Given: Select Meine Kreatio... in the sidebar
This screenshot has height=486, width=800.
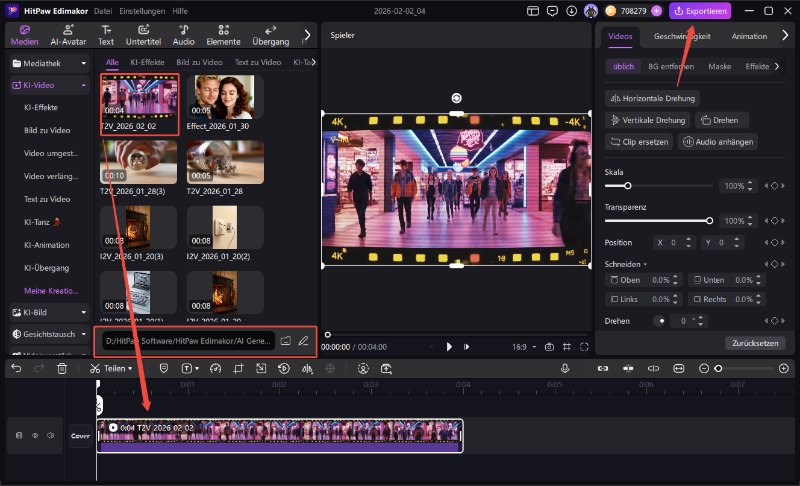Looking at the screenshot, I should point(51,291).
